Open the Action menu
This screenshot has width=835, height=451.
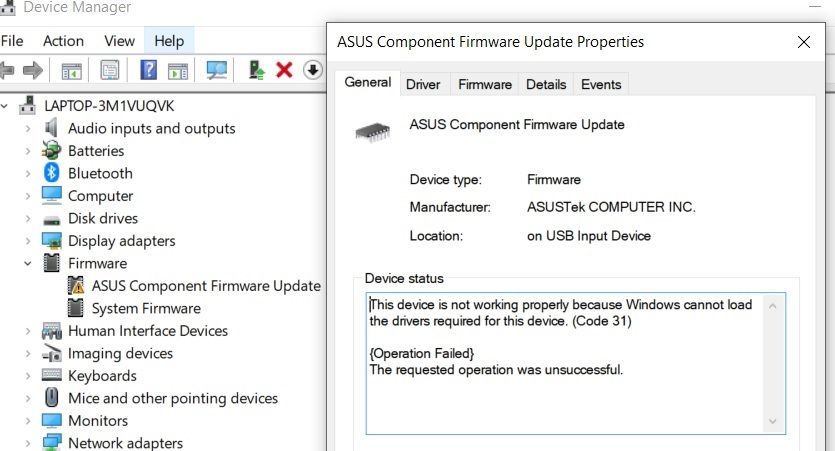click(x=63, y=41)
